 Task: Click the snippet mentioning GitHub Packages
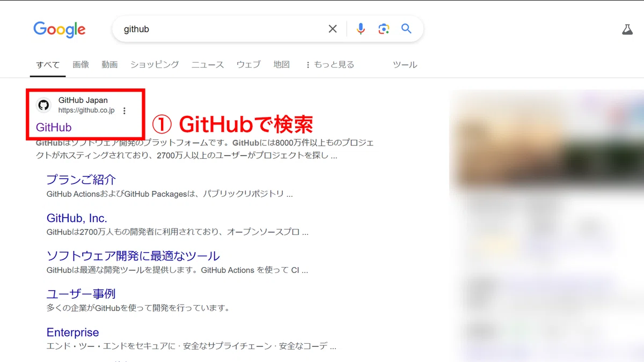coord(170,194)
